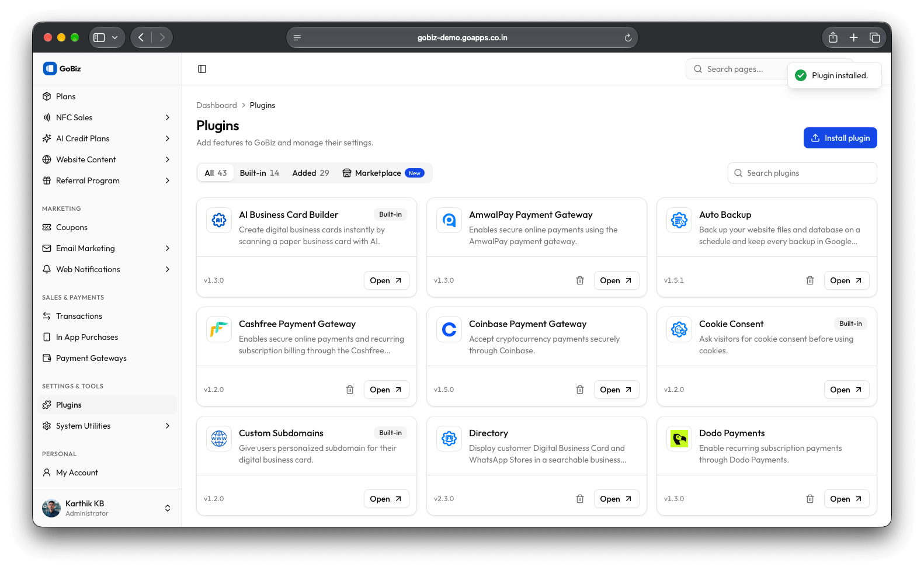Click the AI Business Card Builder icon

(x=219, y=220)
